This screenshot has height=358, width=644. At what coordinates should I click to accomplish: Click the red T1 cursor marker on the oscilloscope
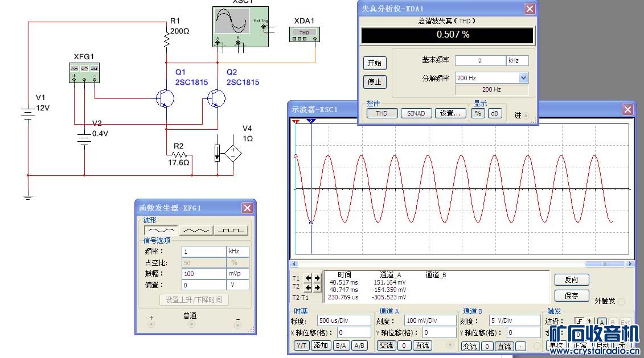(296, 122)
